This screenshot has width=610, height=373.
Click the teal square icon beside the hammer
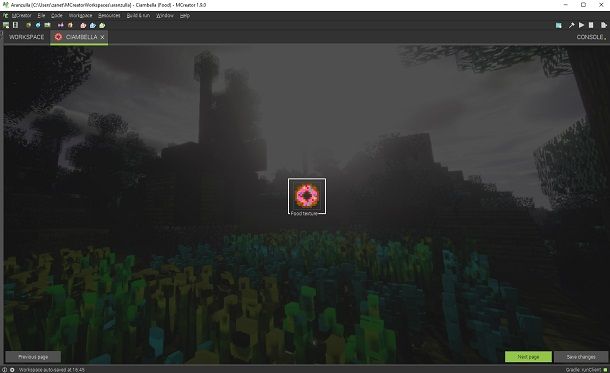[x=559, y=25]
